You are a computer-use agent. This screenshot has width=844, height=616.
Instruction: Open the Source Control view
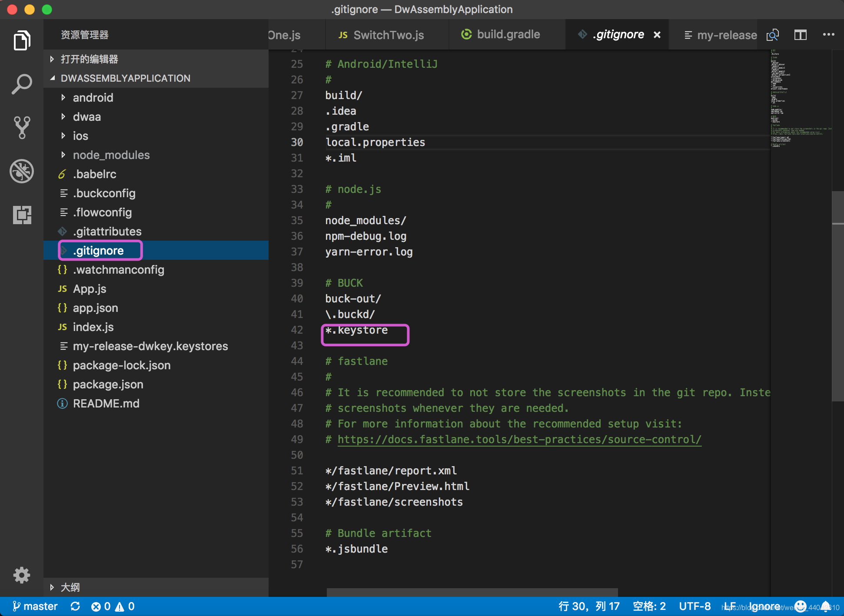[22, 127]
